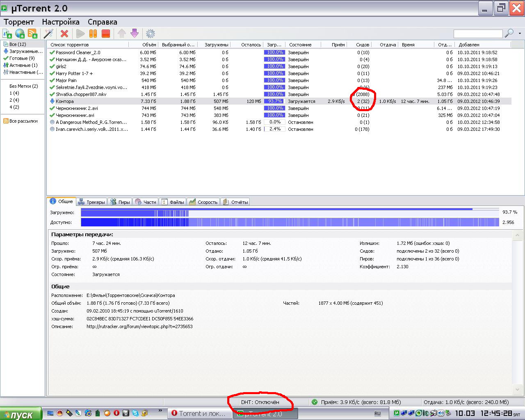Select Shvatka.chopper887.mkv torrent

tap(280, 94)
